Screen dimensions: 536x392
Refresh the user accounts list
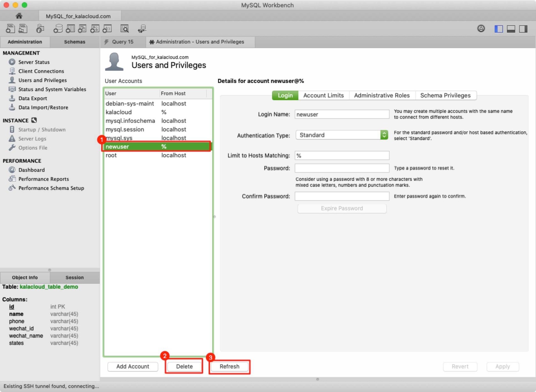229,366
